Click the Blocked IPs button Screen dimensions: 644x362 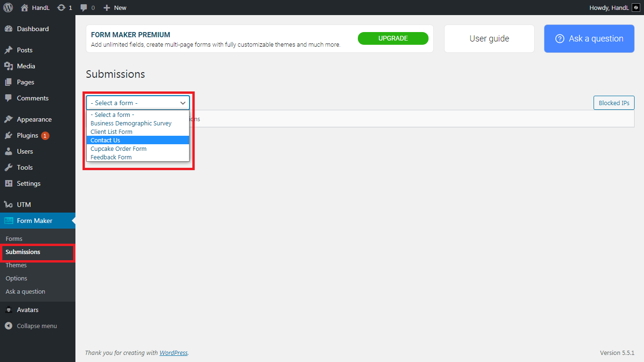click(x=613, y=103)
